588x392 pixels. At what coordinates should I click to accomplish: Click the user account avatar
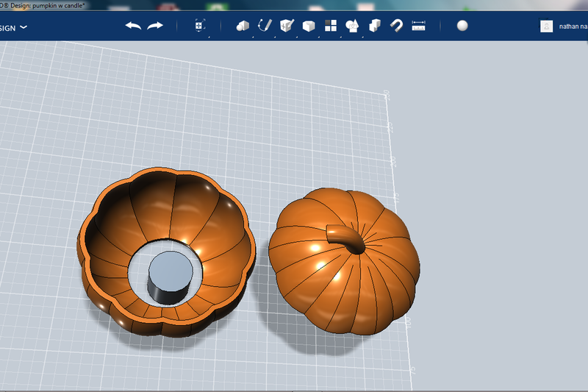[546, 26]
